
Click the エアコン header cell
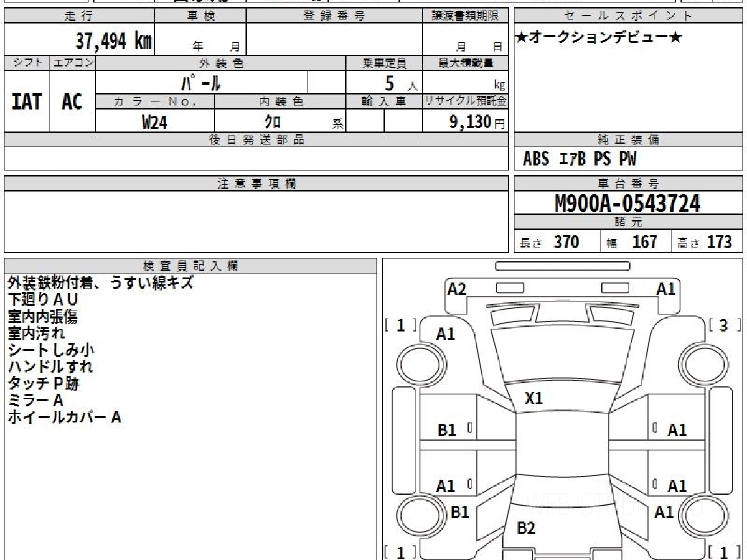click(x=73, y=63)
